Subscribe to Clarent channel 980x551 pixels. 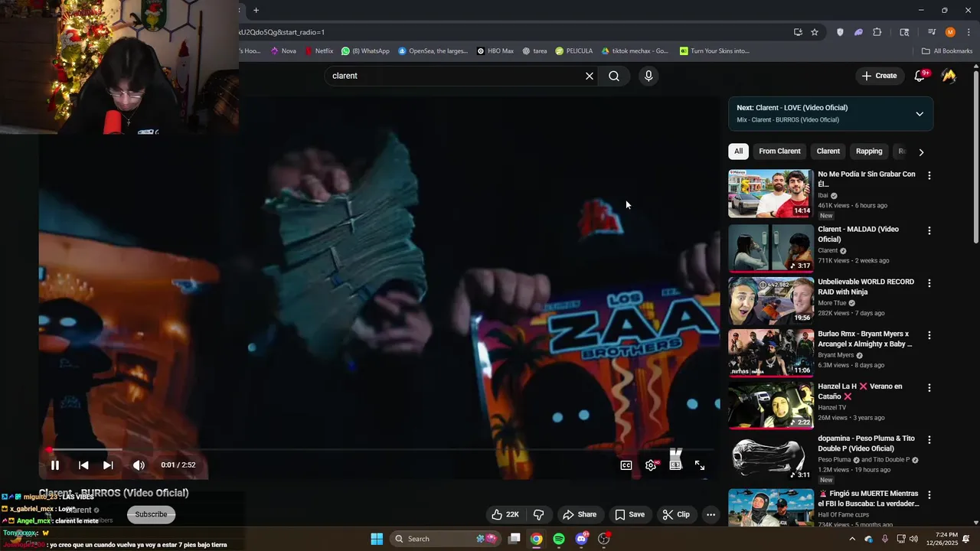tap(151, 514)
